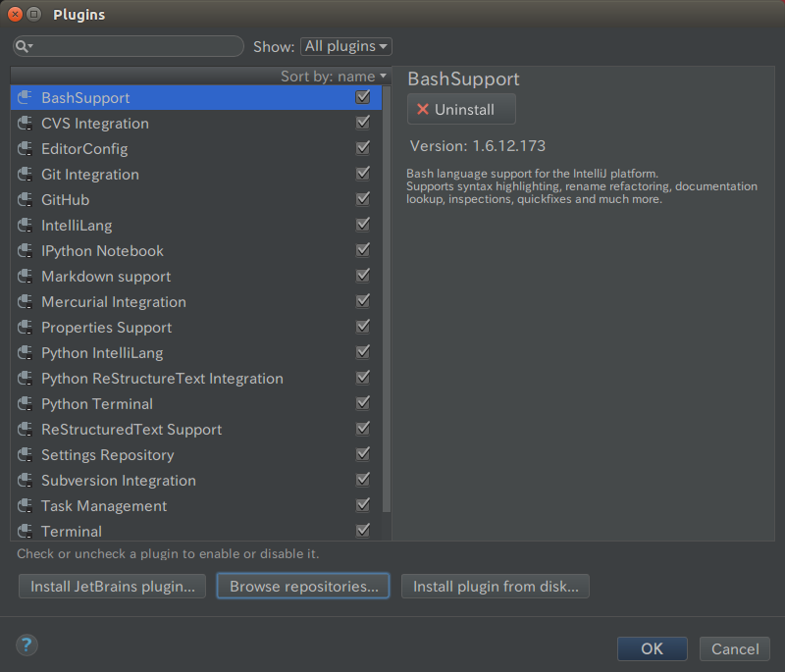
Task: Click Install JetBrains plugin button
Action: coord(112,586)
